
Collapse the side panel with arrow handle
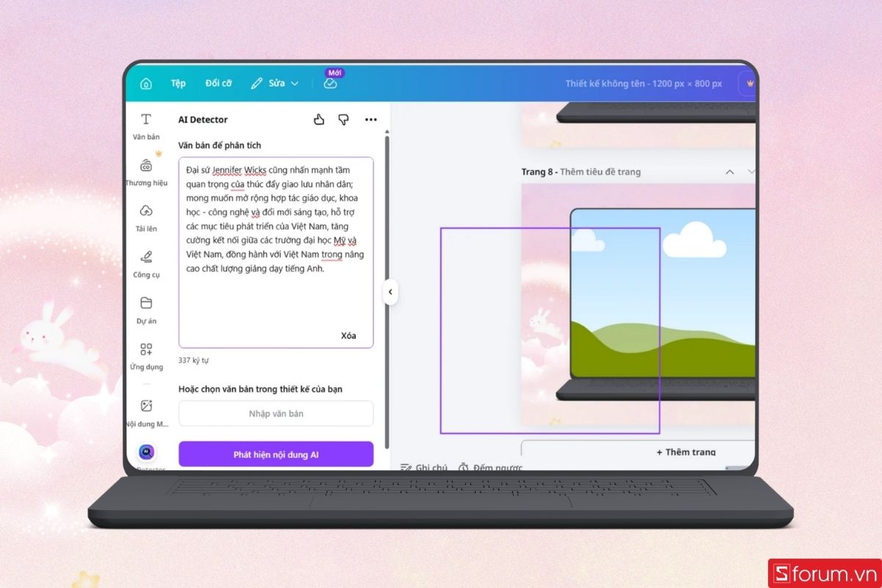(390, 292)
